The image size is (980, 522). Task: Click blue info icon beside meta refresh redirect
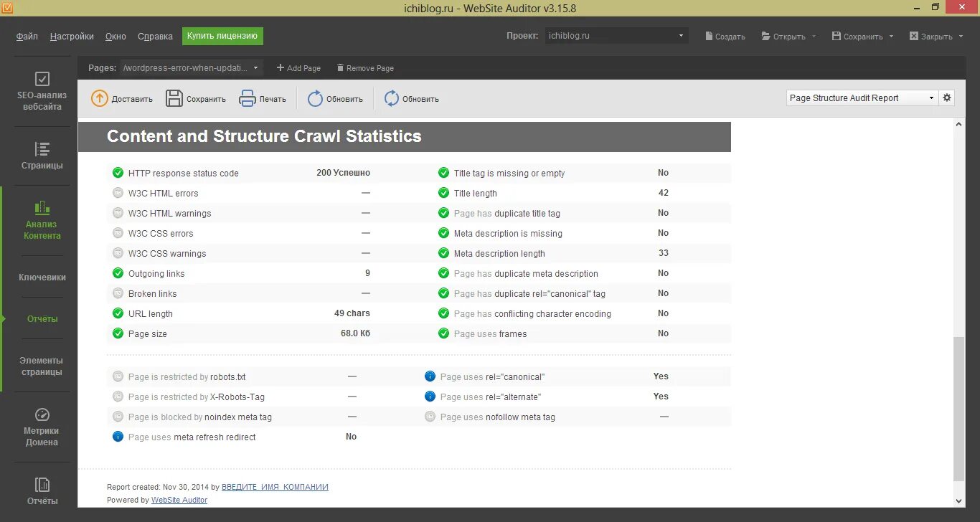pyautogui.click(x=118, y=437)
